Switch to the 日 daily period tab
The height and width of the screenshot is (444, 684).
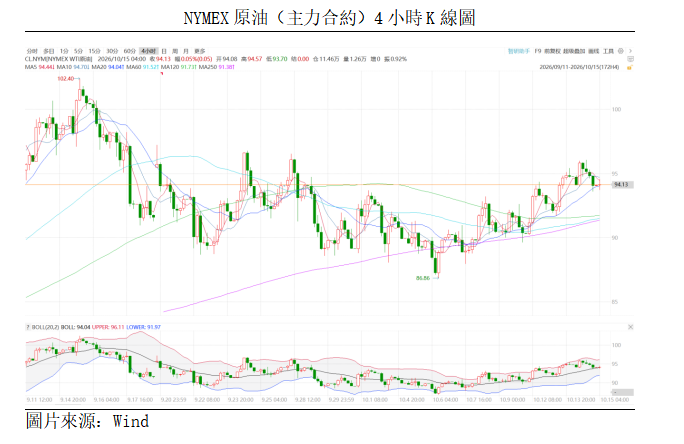(164, 51)
